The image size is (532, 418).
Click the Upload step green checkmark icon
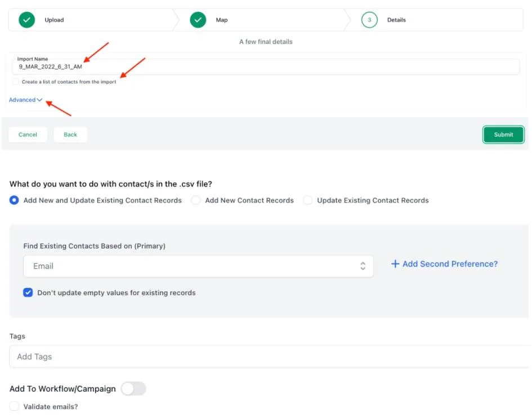pos(27,20)
